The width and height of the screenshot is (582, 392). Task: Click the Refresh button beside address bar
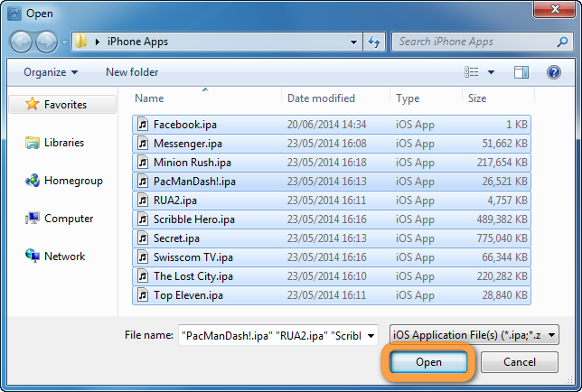[374, 42]
